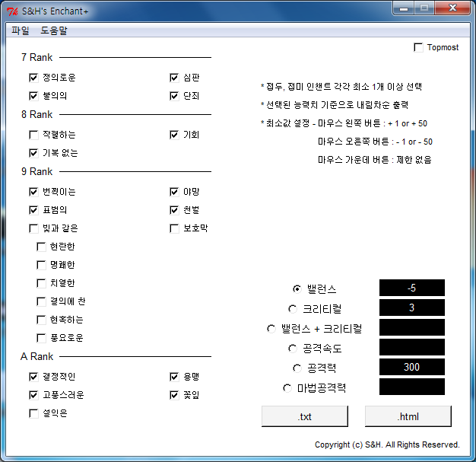Check the 설익은 checkbox under A Rank

point(33,414)
